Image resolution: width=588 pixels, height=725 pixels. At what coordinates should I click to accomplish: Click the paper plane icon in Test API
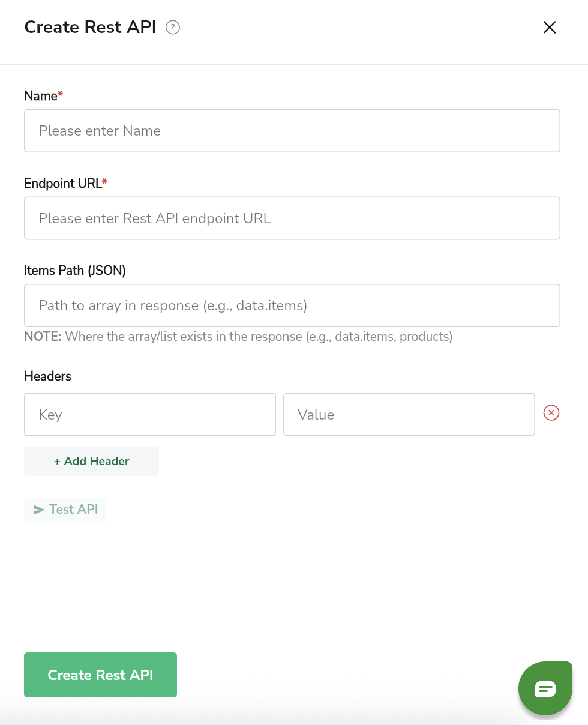(x=39, y=510)
